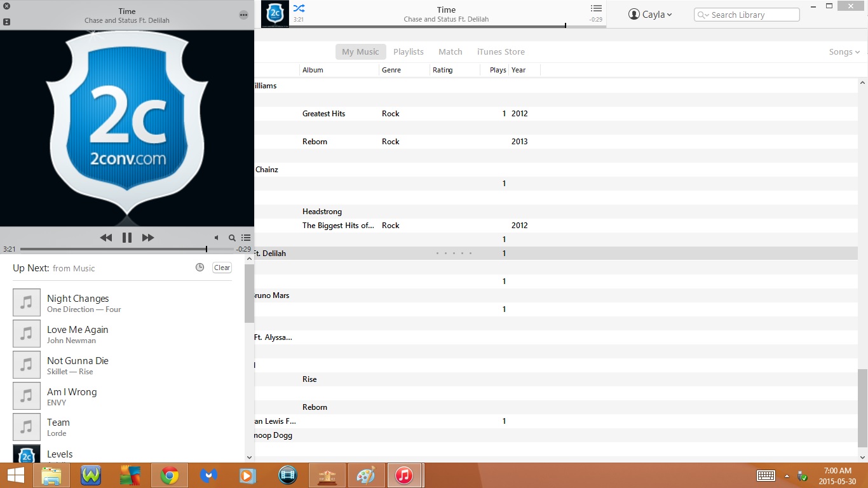Image resolution: width=868 pixels, height=488 pixels.
Task: Select Love Me Again in Up Next
Action: tap(122, 334)
